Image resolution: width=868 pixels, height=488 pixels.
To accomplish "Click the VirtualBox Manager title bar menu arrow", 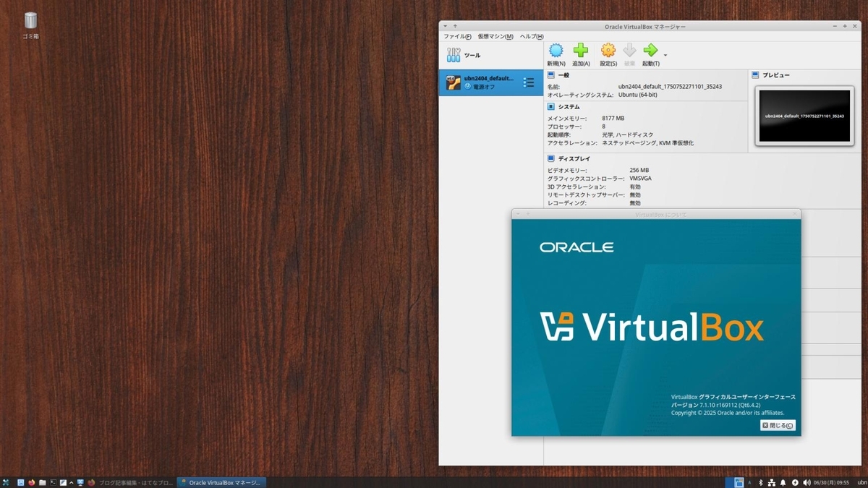I will tap(446, 26).
